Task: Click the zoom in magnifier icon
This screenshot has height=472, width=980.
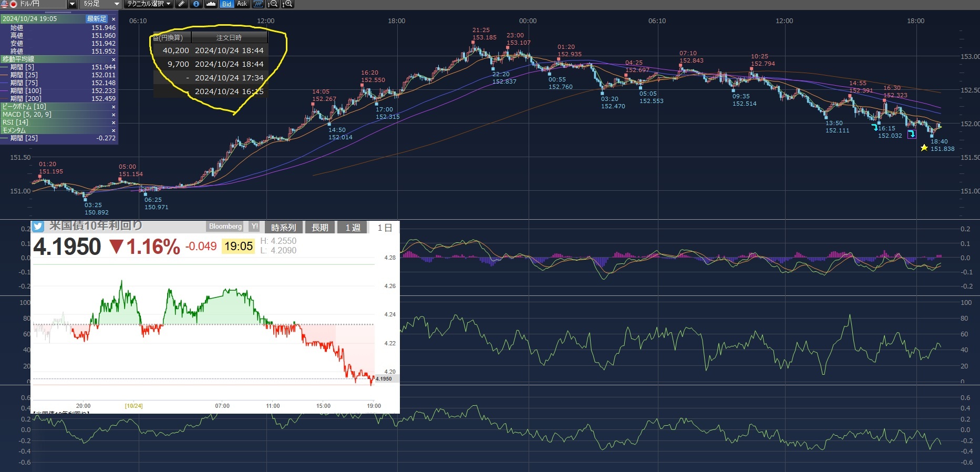Action: coord(287,4)
